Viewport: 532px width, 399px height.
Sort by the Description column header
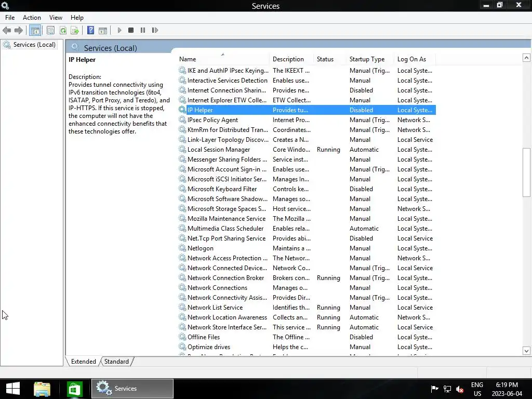pos(292,59)
